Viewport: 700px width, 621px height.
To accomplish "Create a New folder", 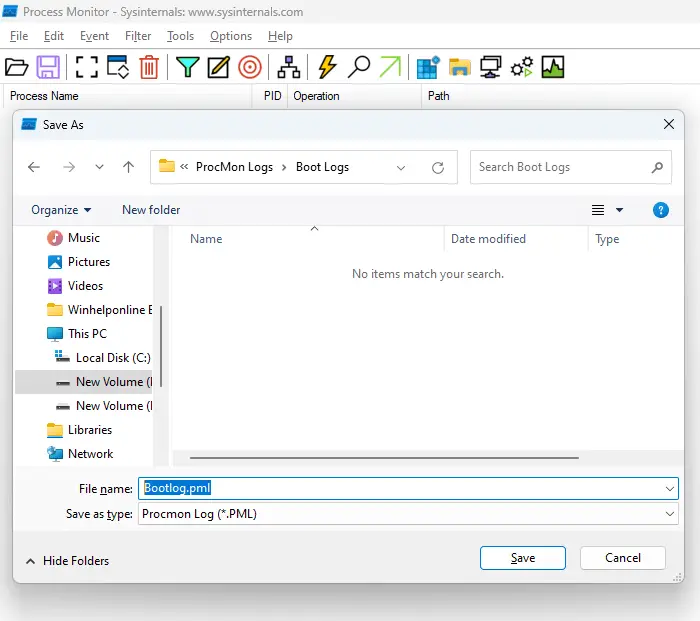I will click(151, 210).
